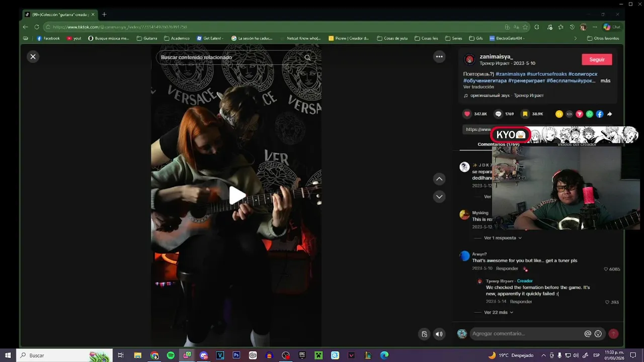Like Arwyn's comment with 6085 heart

click(x=606, y=269)
